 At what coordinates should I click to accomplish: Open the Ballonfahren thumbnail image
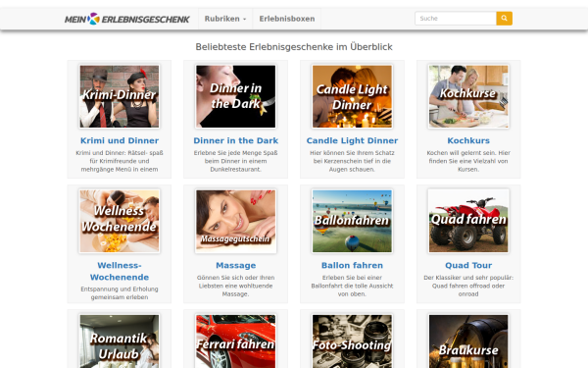[352, 221]
